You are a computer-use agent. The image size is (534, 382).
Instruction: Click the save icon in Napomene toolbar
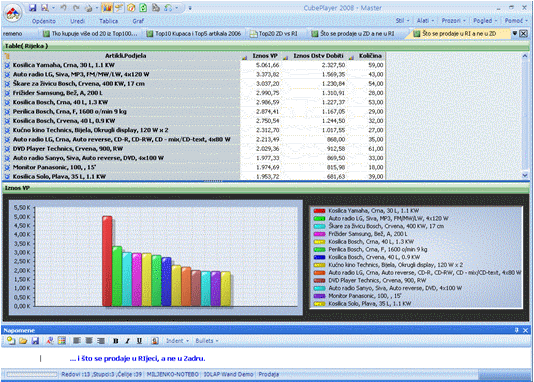[35, 341]
